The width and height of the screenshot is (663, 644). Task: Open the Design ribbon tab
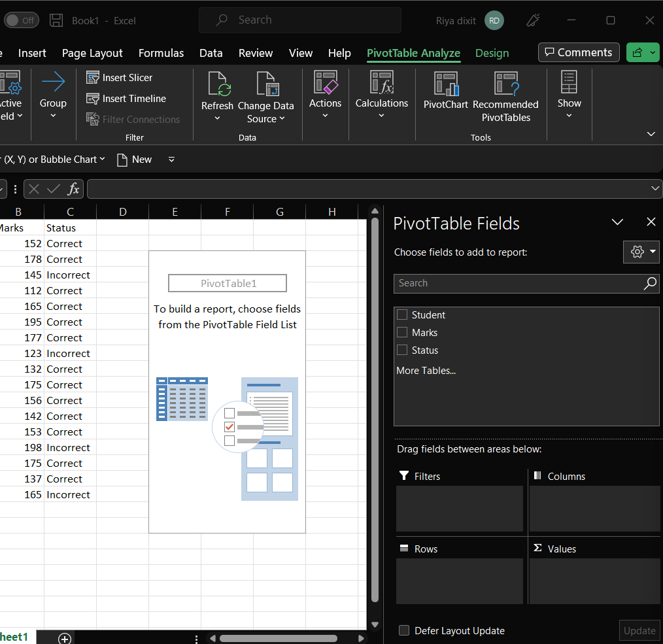(492, 53)
